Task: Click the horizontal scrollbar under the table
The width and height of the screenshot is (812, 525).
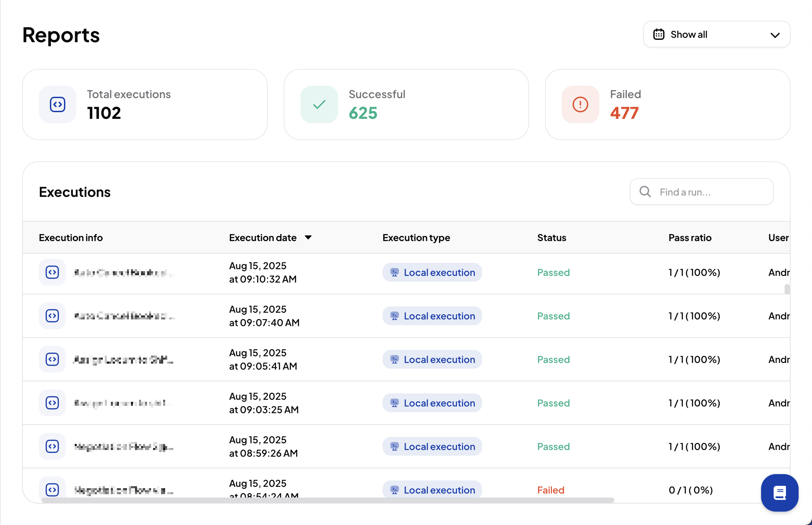Action: pyautogui.click(x=327, y=500)
